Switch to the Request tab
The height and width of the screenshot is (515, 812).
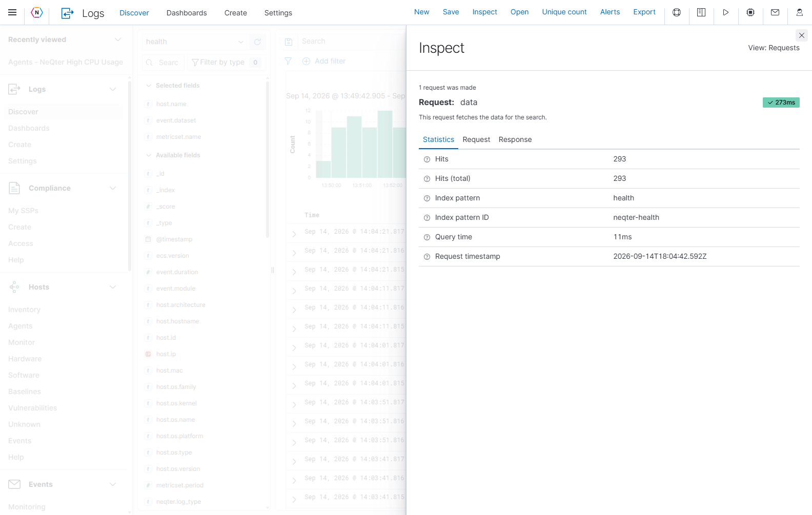[x=476, y=139]
